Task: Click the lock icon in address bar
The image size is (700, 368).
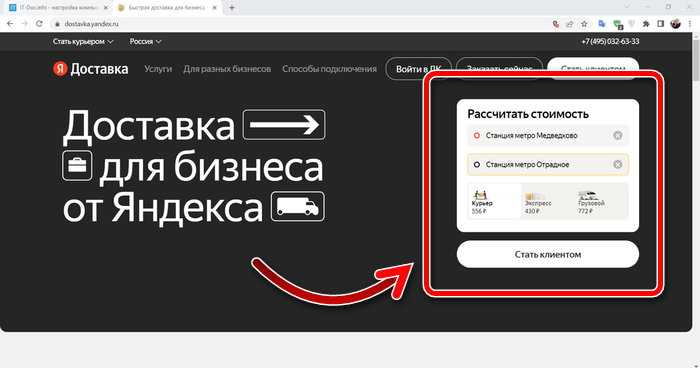Action: (x=57, y=24)
